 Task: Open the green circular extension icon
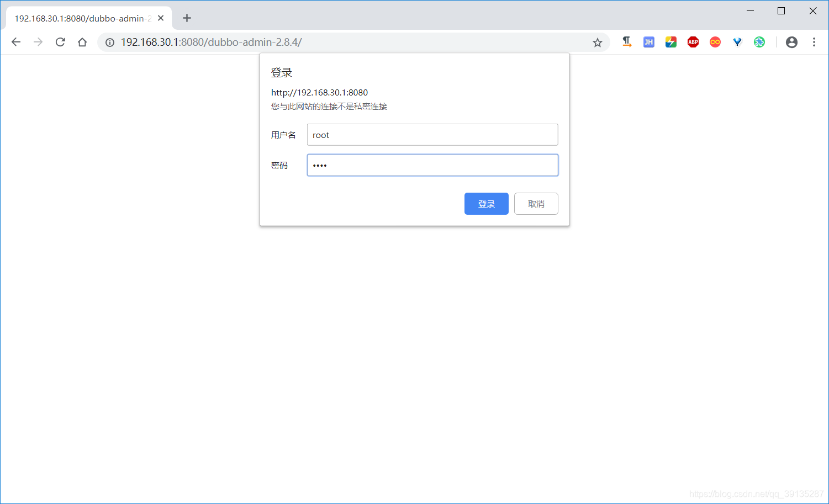[x=759, y=42]
